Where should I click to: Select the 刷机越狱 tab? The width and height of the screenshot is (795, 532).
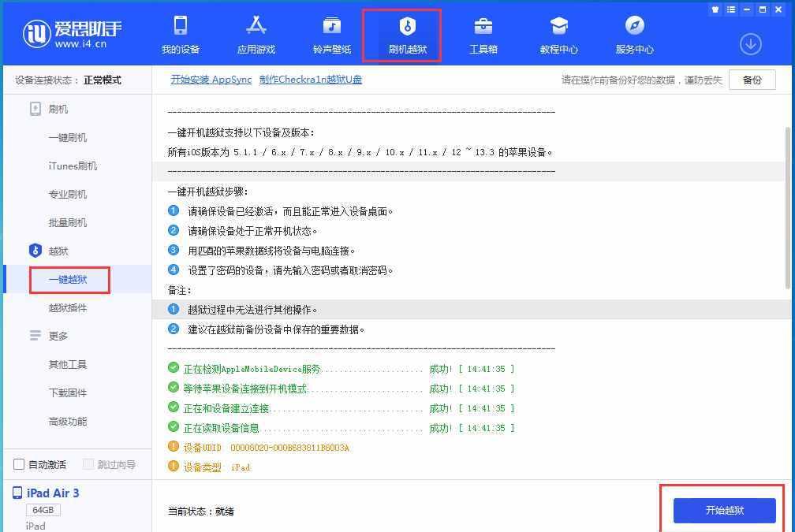[x=407, y=35]
